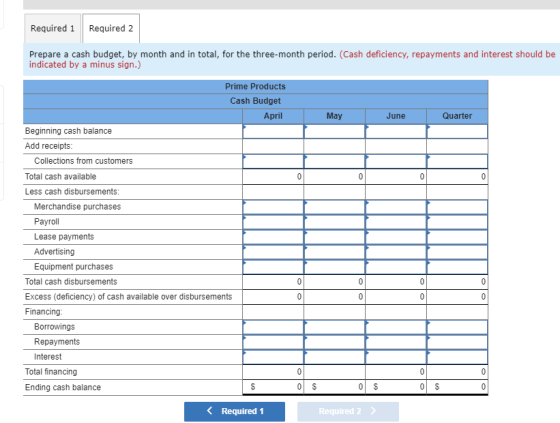Click the Total financing row label
Image resolution: width=560 pixels, height=423 pixels.
pyautogui.click(x=51, y=372)
